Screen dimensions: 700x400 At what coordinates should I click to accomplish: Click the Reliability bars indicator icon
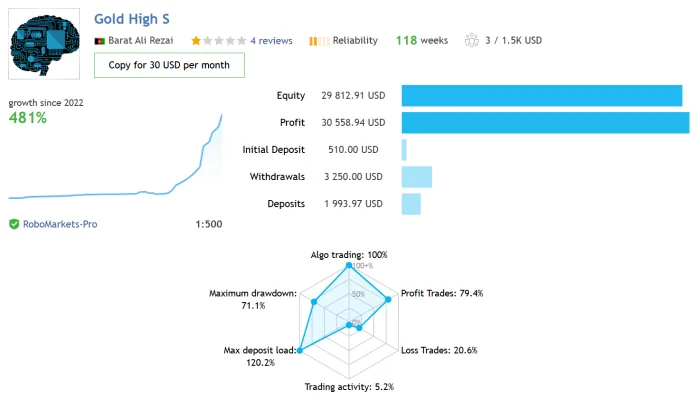pyautogui.click(x=319, y=41)
